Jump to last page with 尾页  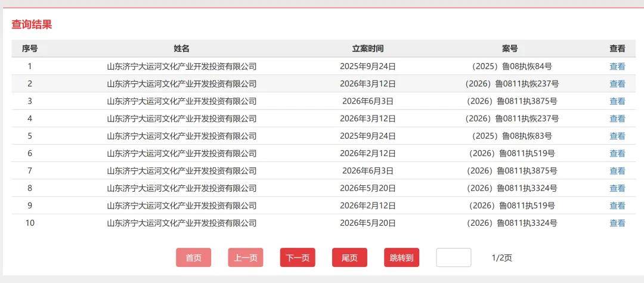tap(349, 257)
